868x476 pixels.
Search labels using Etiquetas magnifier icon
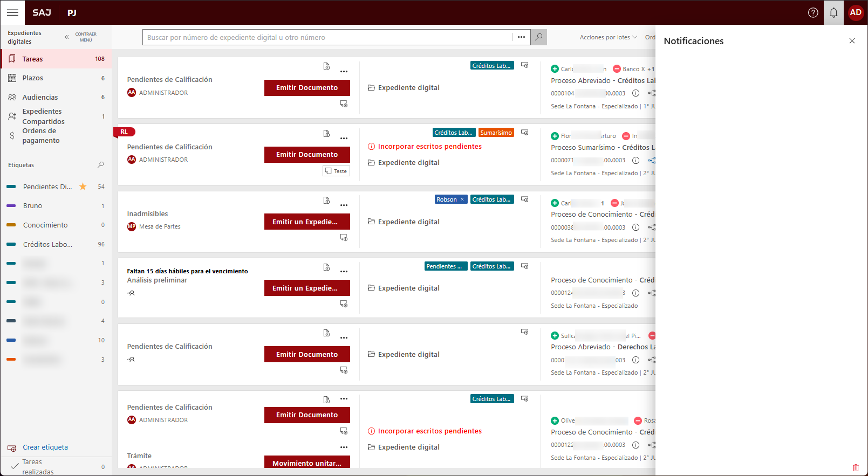[x=100, y=165]
